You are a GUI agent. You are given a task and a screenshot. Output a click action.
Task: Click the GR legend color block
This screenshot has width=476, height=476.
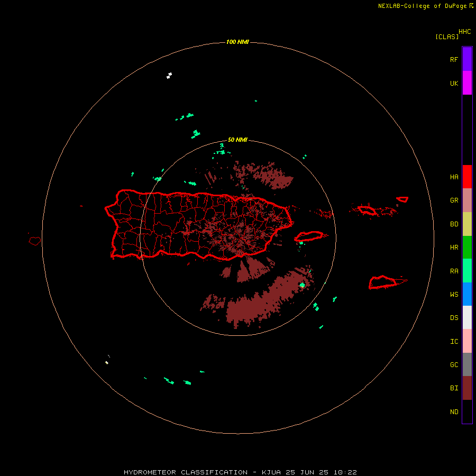pyautogui.click(x=467, y=200)
